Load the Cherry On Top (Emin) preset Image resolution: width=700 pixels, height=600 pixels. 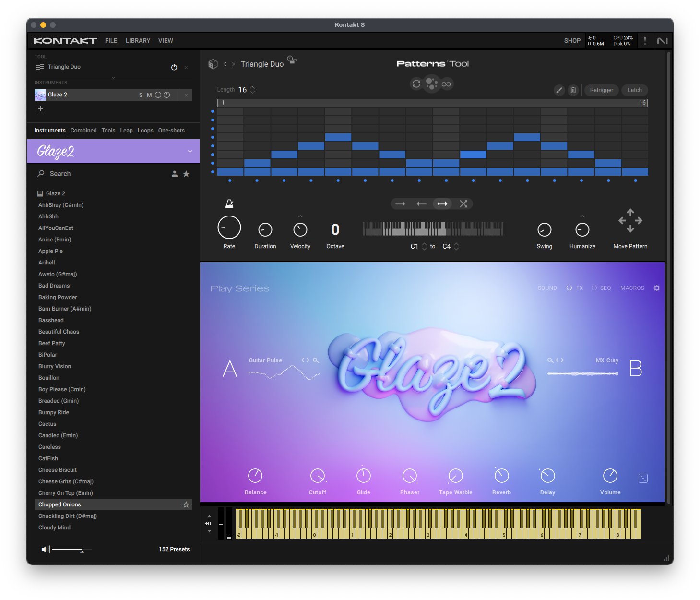pos(66,493)
